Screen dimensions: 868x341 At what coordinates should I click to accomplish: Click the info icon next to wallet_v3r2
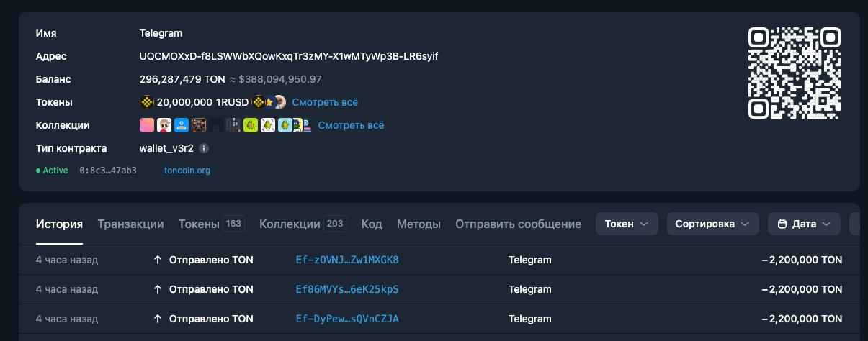pos(204,148)
